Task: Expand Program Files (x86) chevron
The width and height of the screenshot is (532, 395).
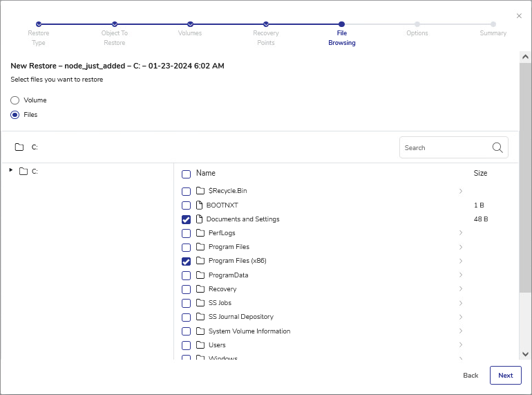Action: (x=461, y=261)
